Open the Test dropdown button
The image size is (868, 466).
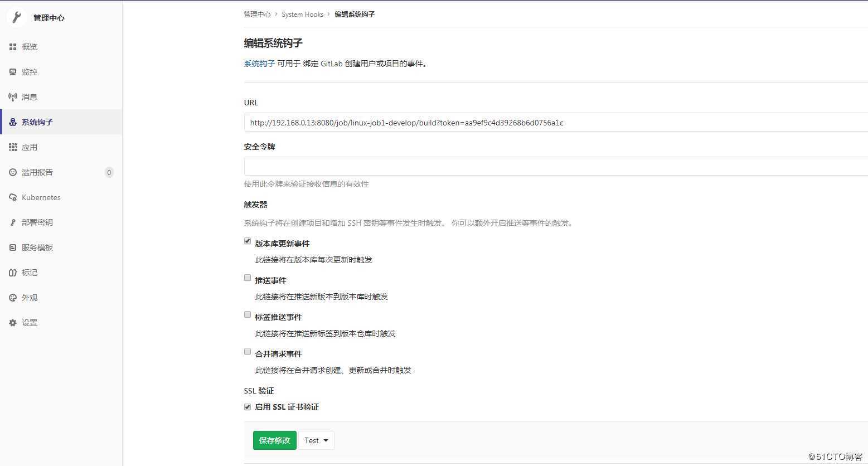pyautogui.click(x=316, y=440)
